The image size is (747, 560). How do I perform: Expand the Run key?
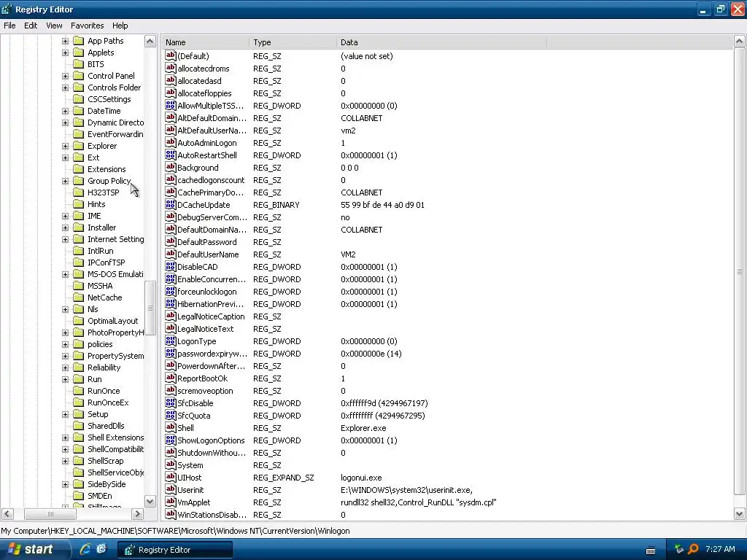pyautogui.click(x=65, y=379)
